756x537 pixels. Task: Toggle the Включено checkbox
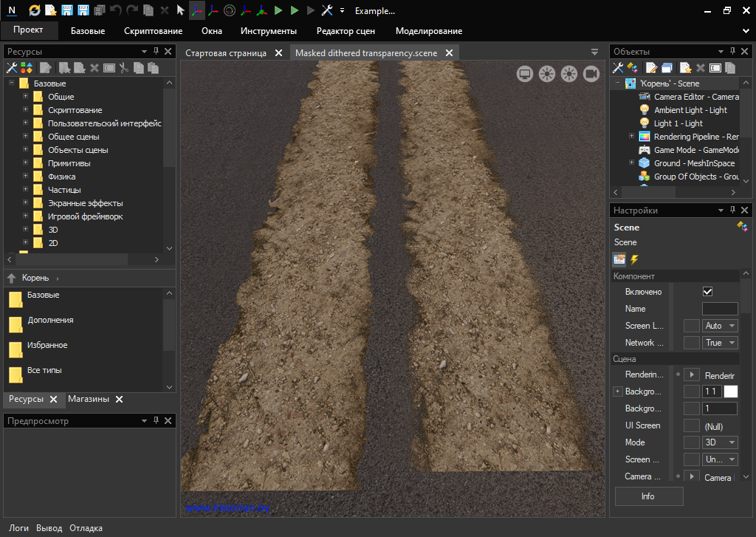708,292
